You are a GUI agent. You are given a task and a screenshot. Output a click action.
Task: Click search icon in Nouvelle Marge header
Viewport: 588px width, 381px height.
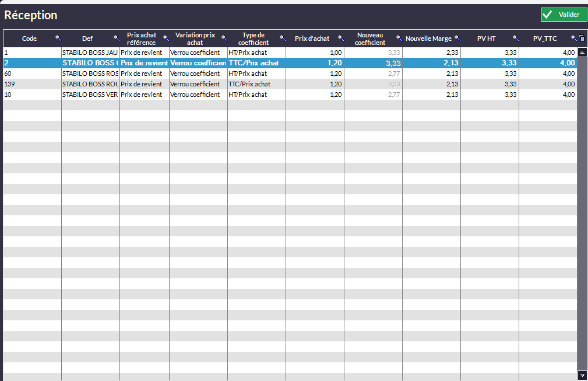(457, 38)
